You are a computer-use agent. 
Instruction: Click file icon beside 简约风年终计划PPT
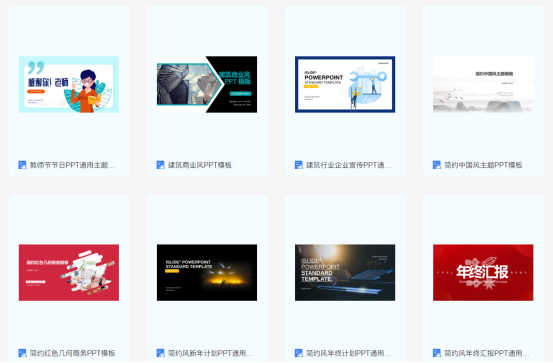point(299,353)
